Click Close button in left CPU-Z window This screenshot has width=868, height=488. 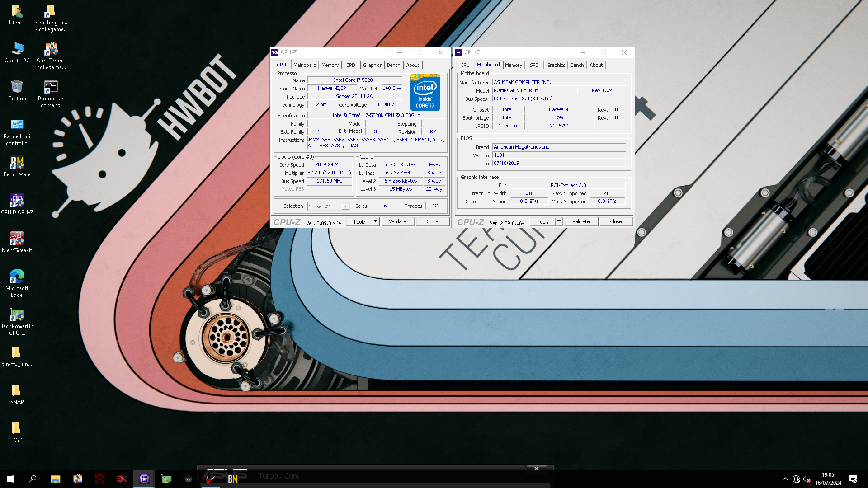(x=432, y=221)
